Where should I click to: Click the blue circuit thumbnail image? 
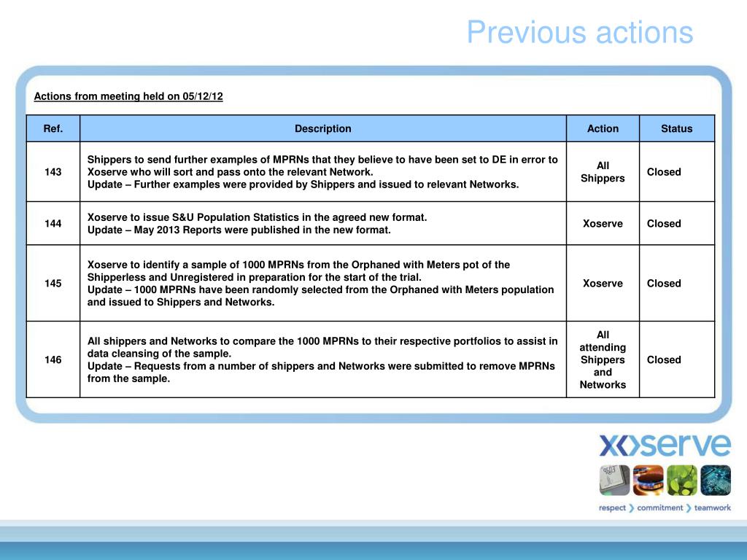pos(716,480)
